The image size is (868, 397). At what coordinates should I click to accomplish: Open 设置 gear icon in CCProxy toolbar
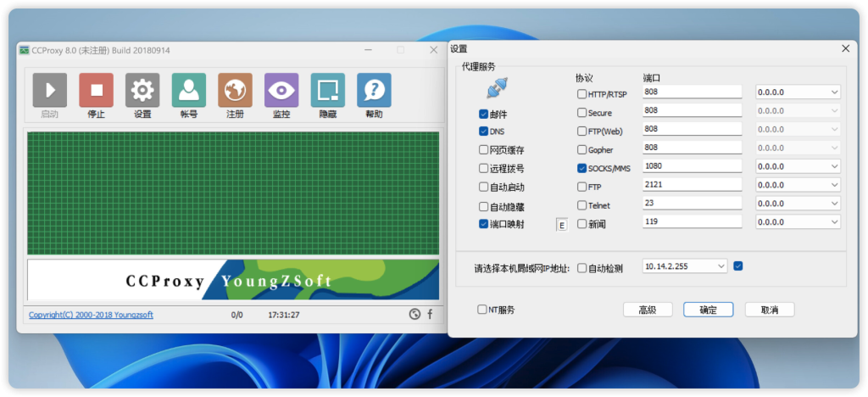click(142, 90)
